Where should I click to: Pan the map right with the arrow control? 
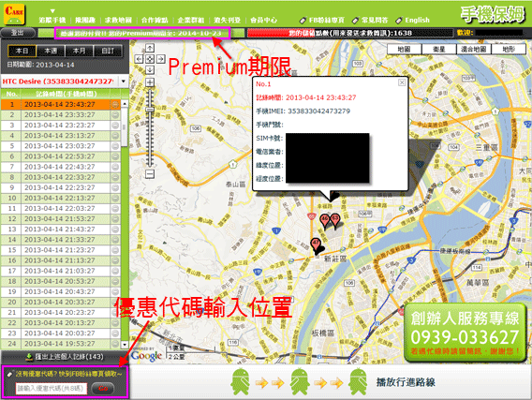[160, 59]
